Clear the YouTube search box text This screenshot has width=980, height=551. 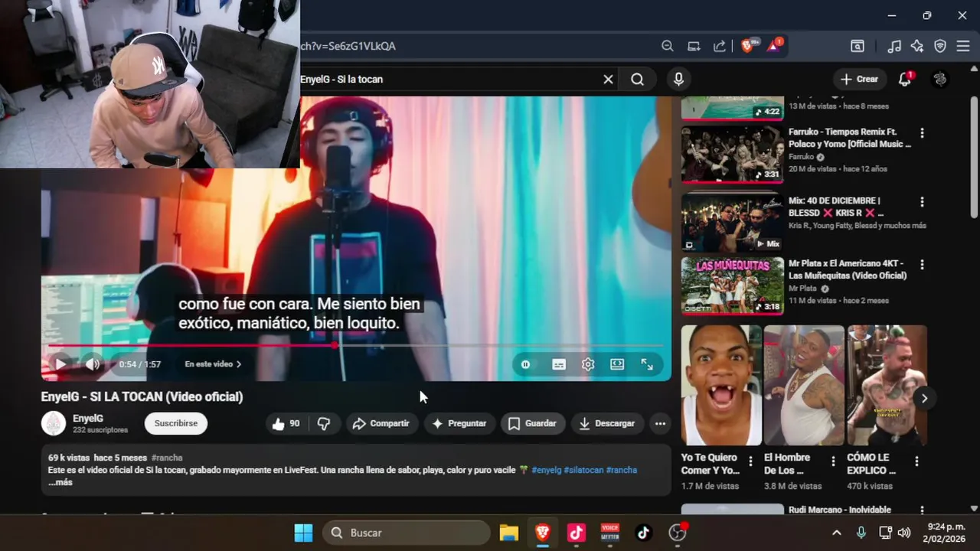[x=608, y=79]
